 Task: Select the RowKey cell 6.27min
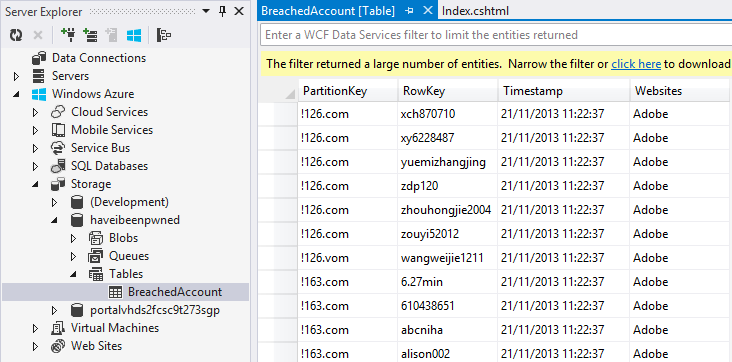point(447,282)
